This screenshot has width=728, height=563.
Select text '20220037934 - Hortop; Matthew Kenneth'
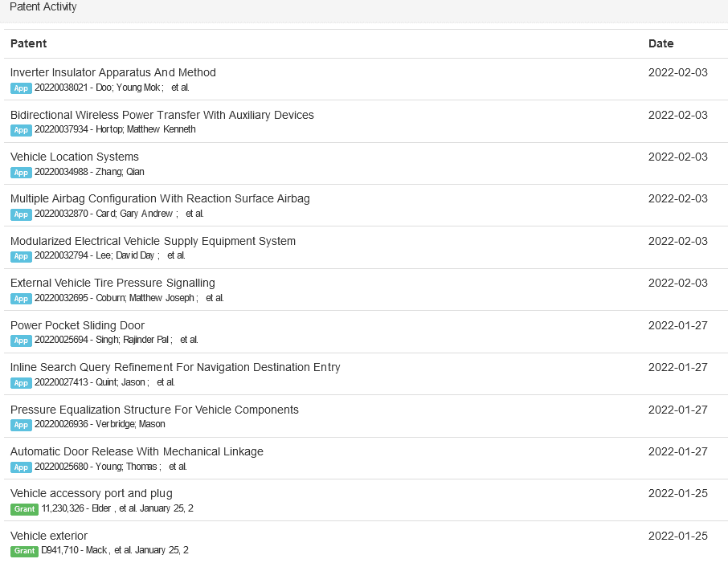115,129
